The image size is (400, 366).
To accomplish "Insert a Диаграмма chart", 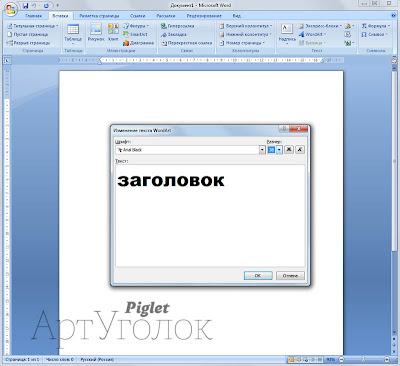I will pos(138,43).
